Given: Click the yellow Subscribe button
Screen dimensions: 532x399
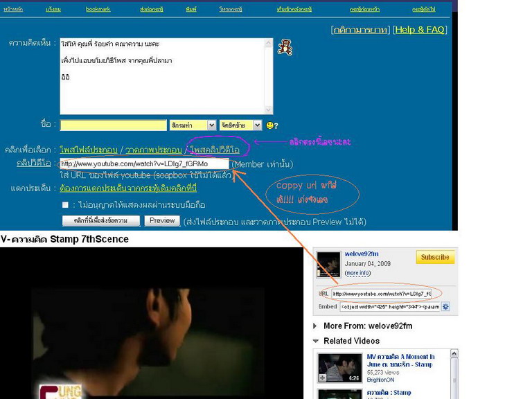Looking at the screenshot, I should (435, 257).
